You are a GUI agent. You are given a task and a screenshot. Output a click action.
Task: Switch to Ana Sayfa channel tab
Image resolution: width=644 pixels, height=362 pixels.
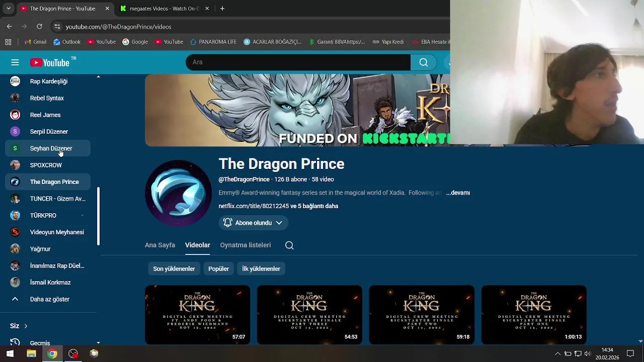coord(160,245)
